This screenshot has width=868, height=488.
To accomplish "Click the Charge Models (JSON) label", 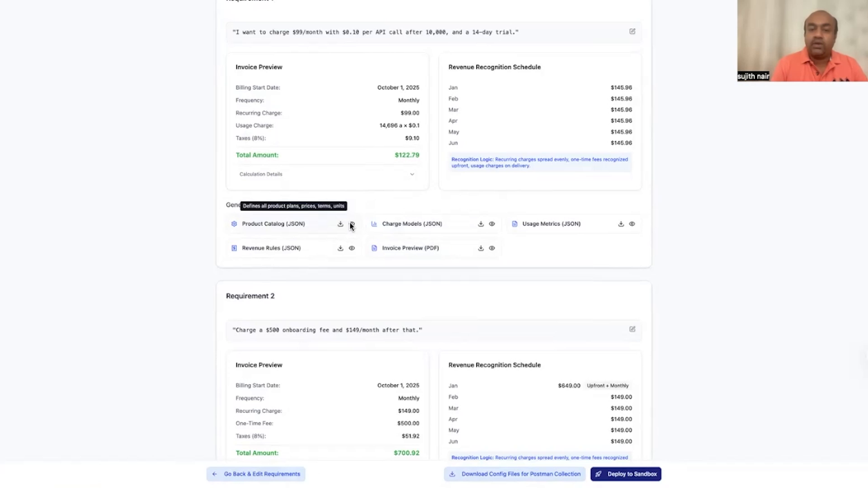I will [412, 224].
